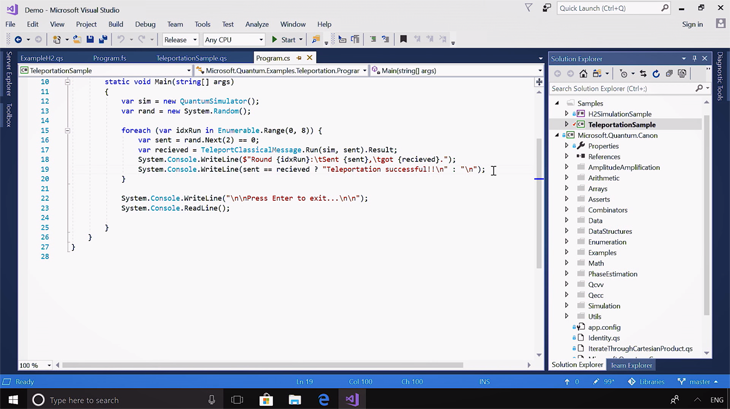The width and height of the screenshot is (730, 409).
Task: Click the split editor handle above the scrollbar
Action: tap(539, 82)
